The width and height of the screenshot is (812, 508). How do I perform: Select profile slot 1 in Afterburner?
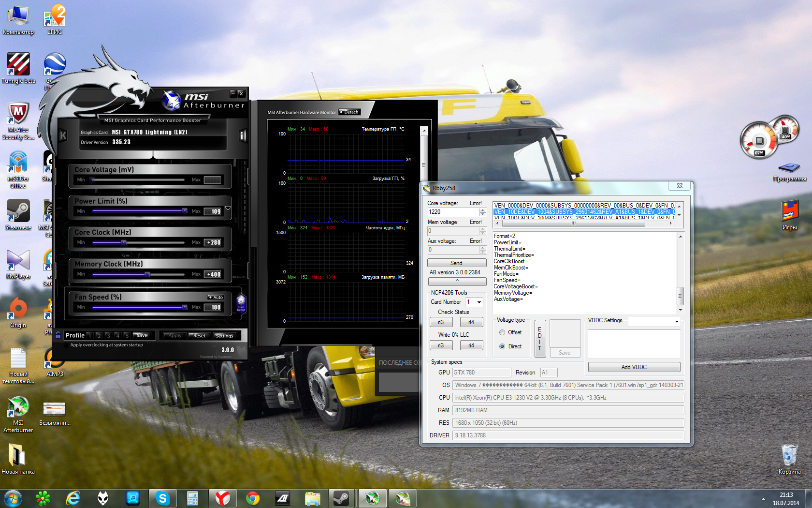pos(90,335)
